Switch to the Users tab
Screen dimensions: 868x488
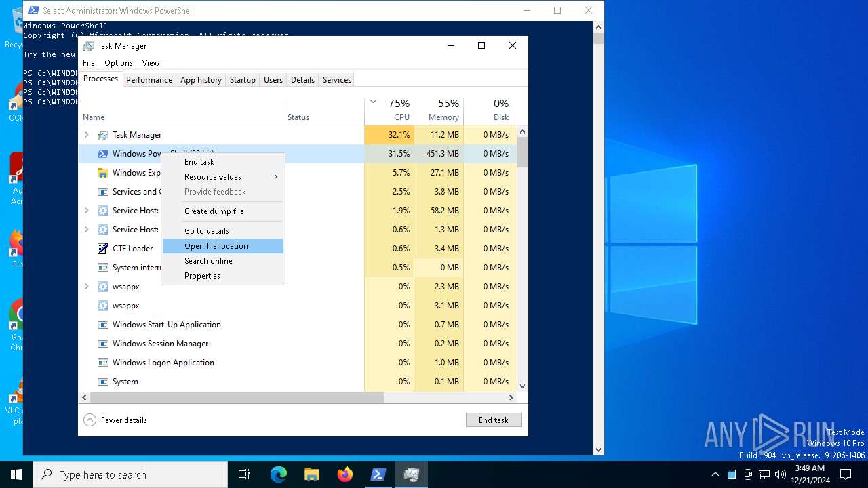tap(273, 80)
